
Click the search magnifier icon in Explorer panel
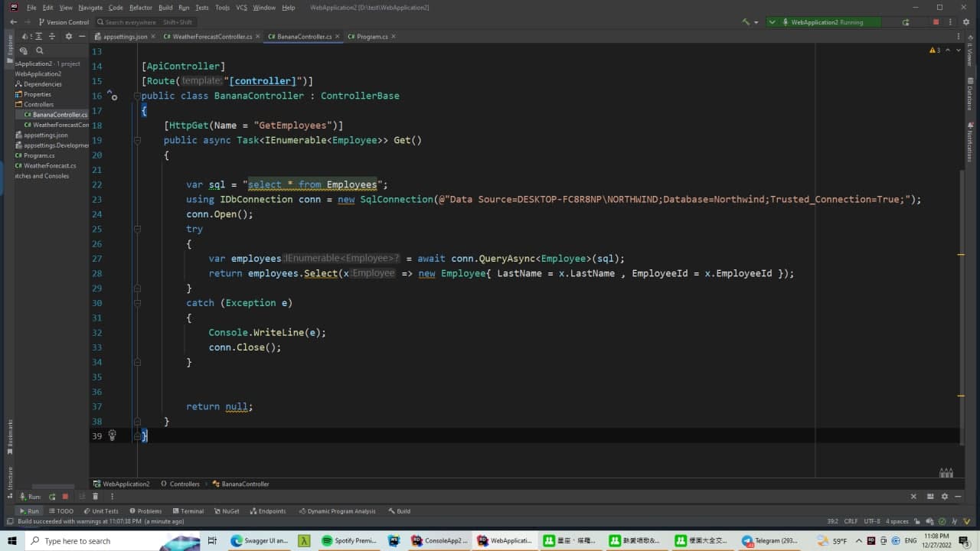click(40, 51)
